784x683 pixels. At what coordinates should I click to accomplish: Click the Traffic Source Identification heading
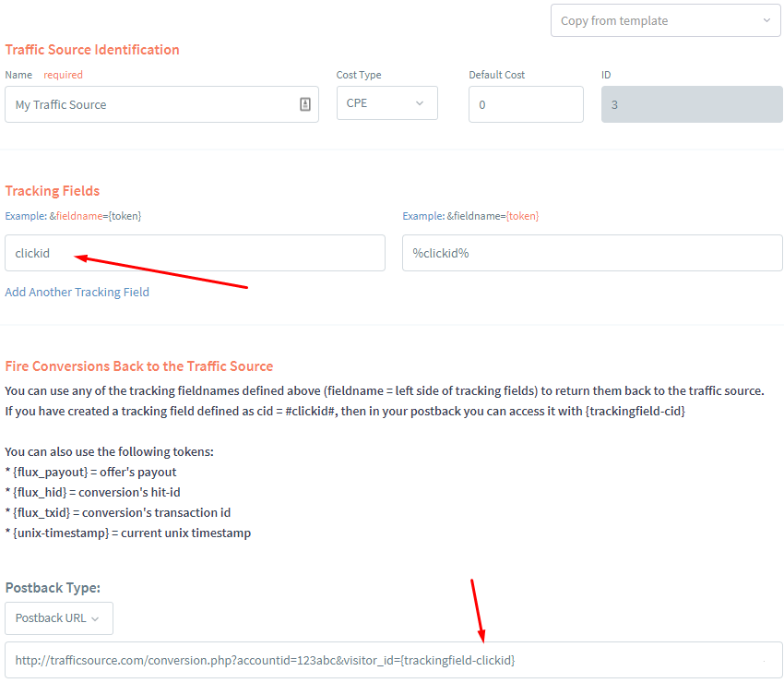(x=92, y=50)
